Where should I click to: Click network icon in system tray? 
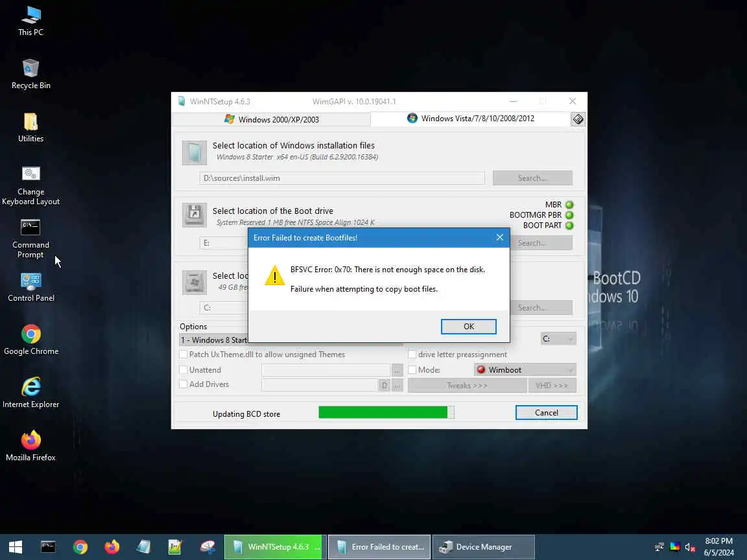tap(659, 547)
